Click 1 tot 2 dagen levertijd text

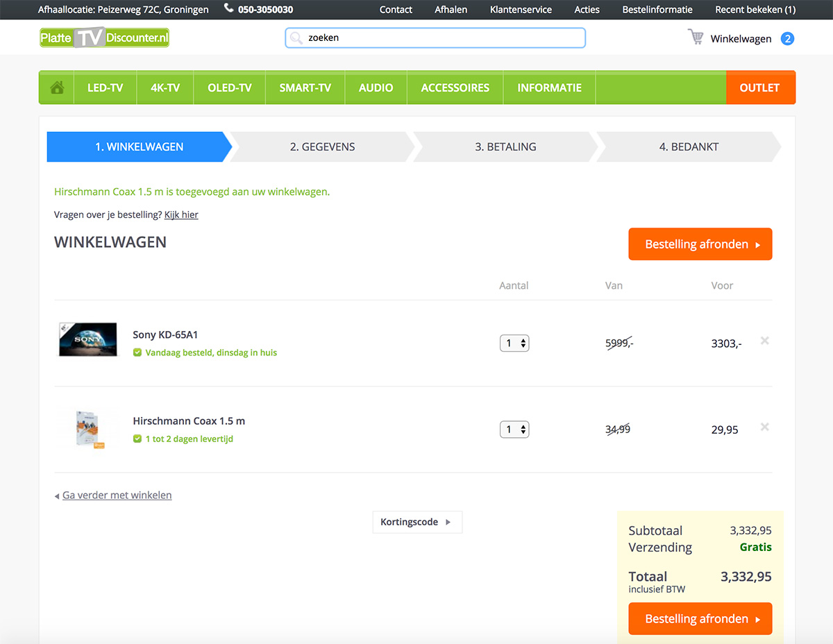coord(189,439)
